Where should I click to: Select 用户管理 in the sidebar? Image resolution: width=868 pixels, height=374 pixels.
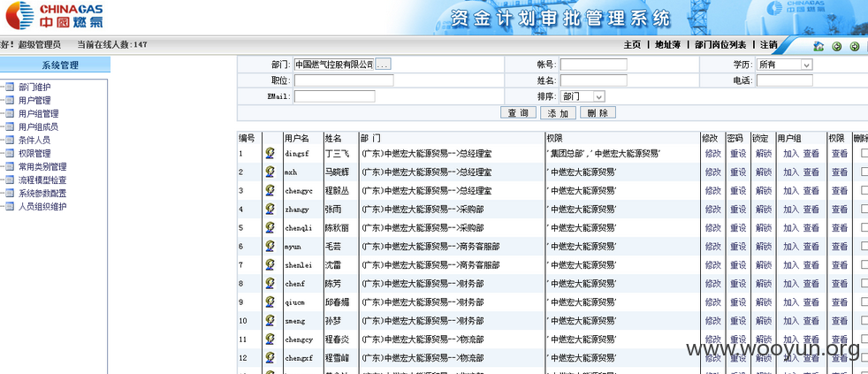[34, 100]
